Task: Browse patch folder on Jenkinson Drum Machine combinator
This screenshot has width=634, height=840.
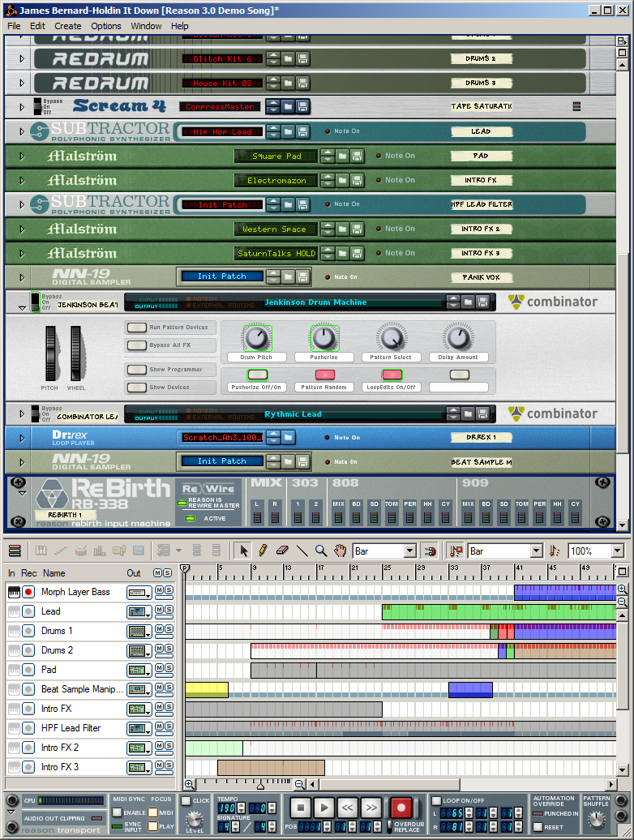Action: (x=468, y=302)
